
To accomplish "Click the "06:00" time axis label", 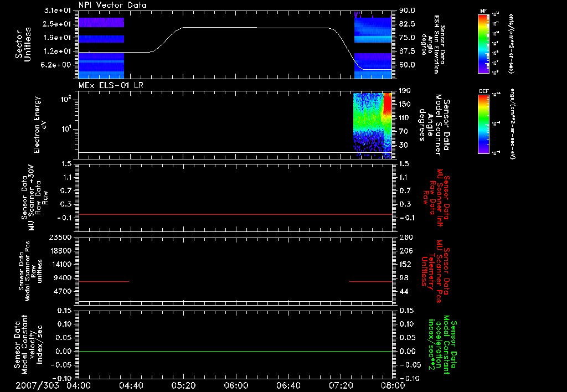I will click(236, 385).
